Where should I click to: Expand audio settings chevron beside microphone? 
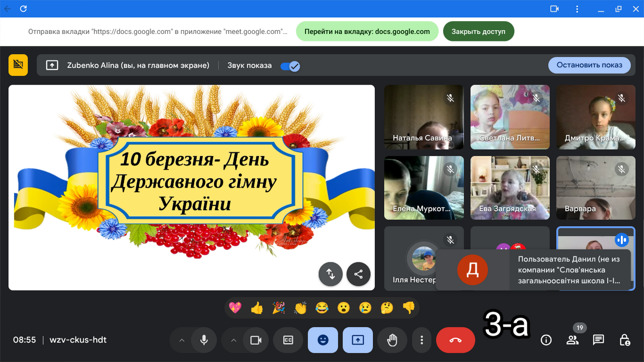(x=181, y=340)
